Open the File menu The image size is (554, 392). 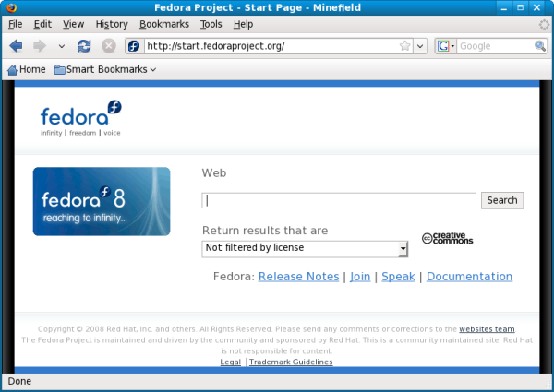(x=15, y=24)
